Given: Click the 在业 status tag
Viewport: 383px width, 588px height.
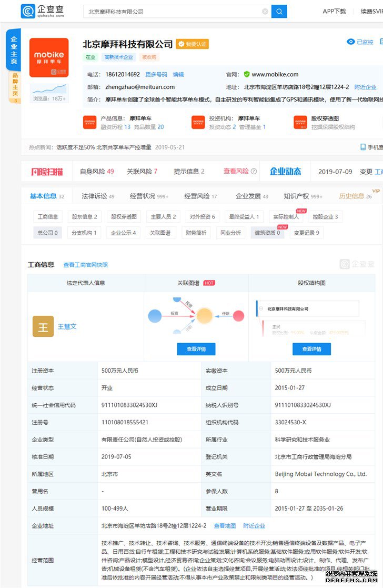Looking at the screenshot, I should click(90, 57).
